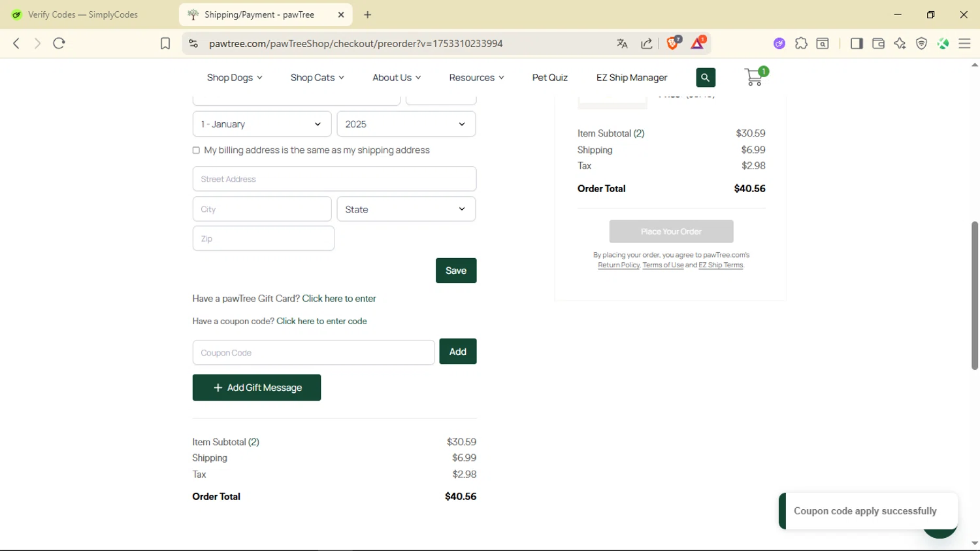Image resolution: width=980 pixels, height=551 pixels.
Task: Open the Return Policy link
Action: click(619, 265)
